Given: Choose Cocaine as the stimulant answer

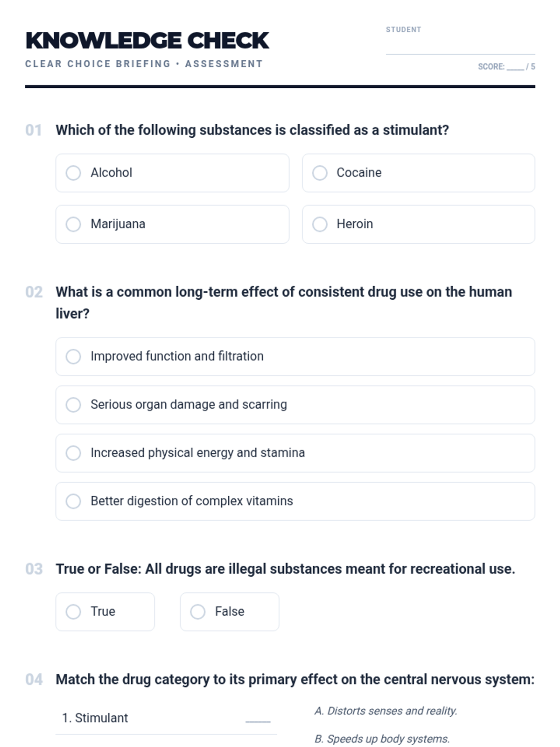Looking at the screenshot, I should 320,173.
